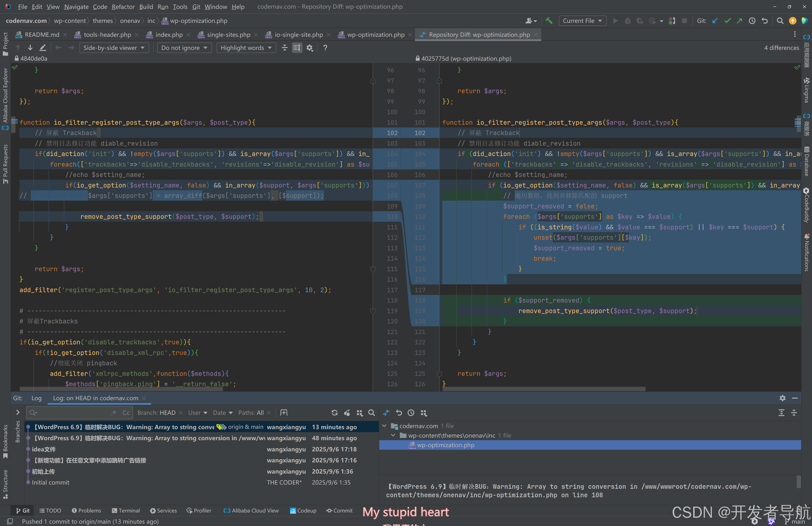The width and height of the screenshot is (812, 526).
Task: Click the stop-with-bug listen debug icon
Action: coord(672,21)
